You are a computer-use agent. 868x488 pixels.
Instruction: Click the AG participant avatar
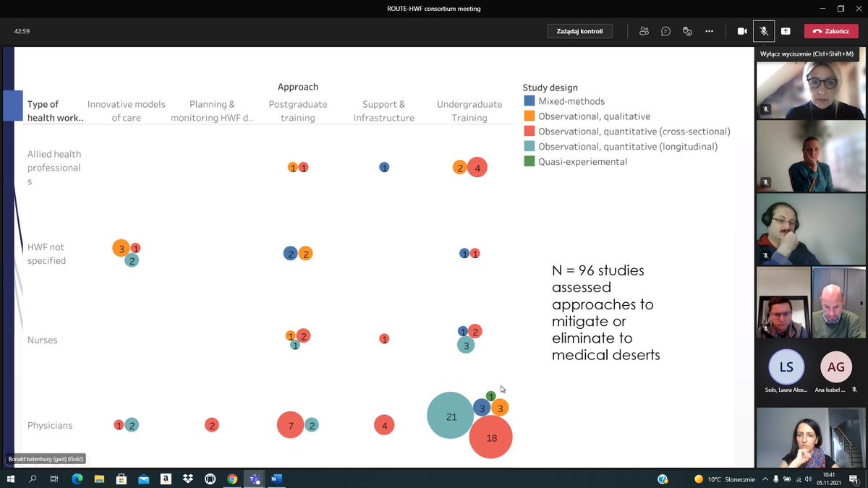point(835,367)
